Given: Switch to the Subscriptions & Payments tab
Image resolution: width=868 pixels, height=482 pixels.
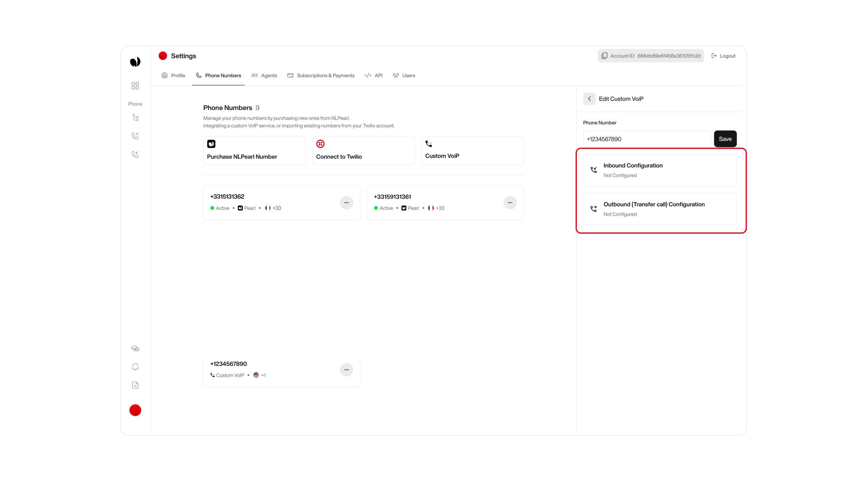Looking at the screenshot, I should click(x=321, y=75).
